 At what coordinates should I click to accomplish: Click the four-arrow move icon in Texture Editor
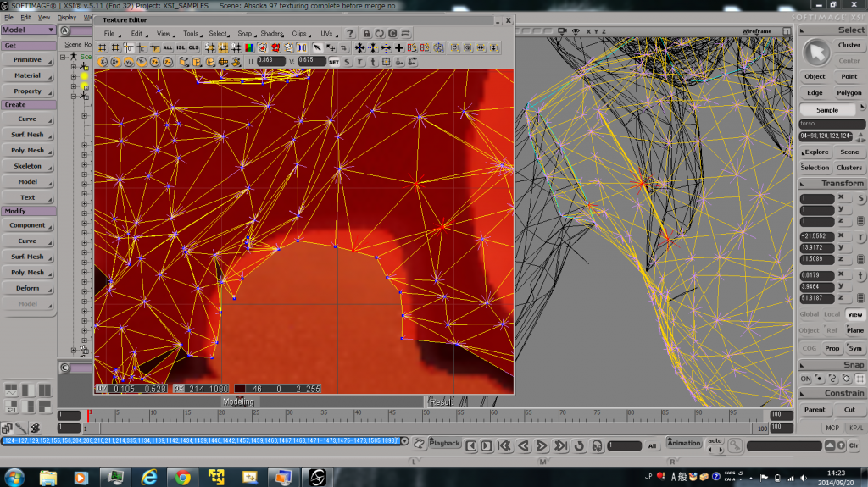tap(359, 48)
